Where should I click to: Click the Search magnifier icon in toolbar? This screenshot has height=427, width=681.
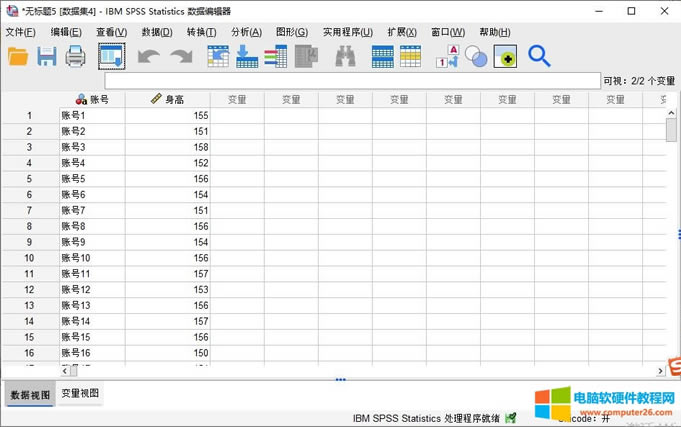[539, 57]
